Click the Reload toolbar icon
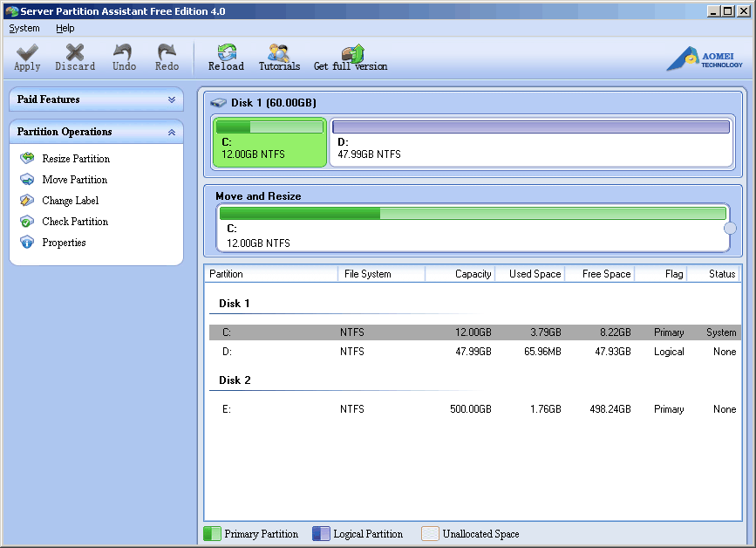The height and width of the screenshot is (548, 756). point(227,52)
